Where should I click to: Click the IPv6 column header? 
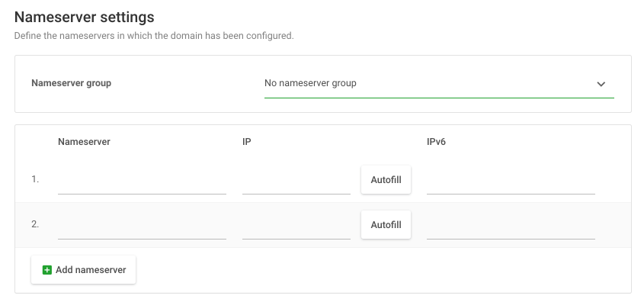[x=436, y=141]
